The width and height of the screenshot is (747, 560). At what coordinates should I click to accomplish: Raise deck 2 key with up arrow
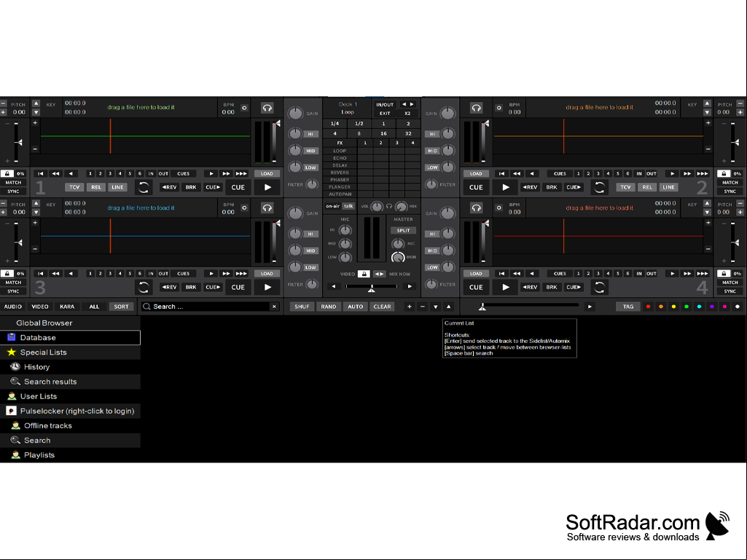pyautogui.click(x=707, y=103)
